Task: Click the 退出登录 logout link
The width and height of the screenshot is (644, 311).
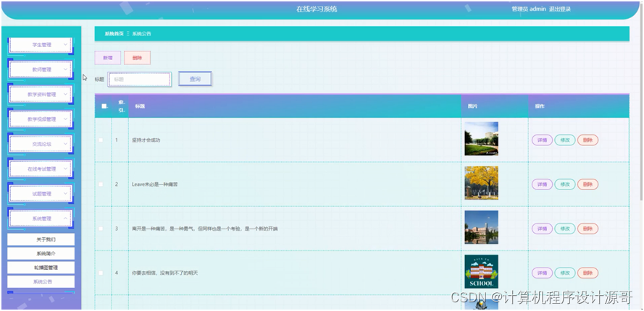Action: (560, 9)
